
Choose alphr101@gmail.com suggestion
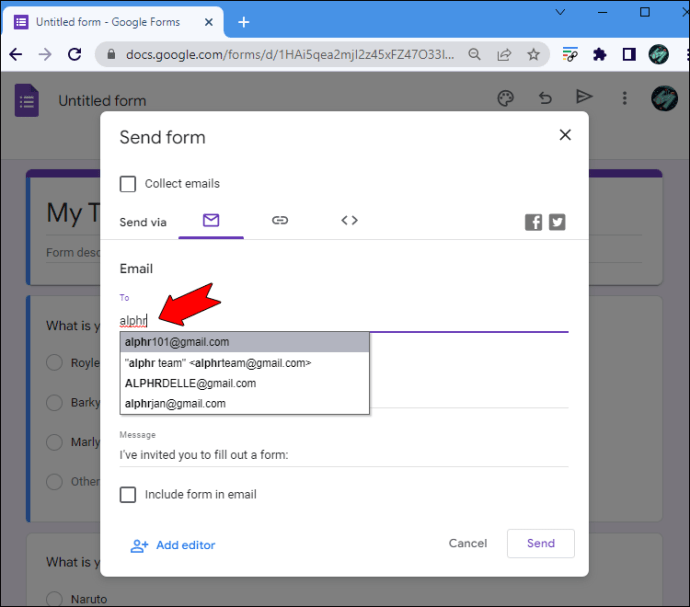click(245, 342)
